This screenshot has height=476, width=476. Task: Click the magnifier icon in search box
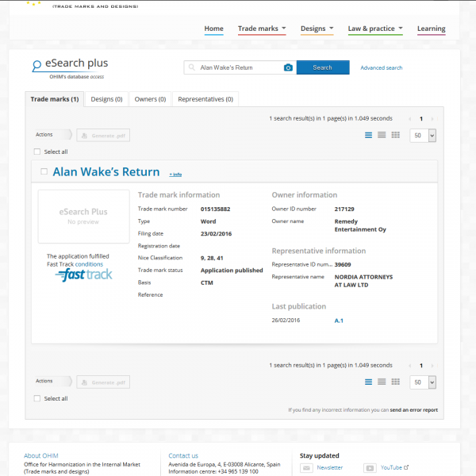point(192,68)
